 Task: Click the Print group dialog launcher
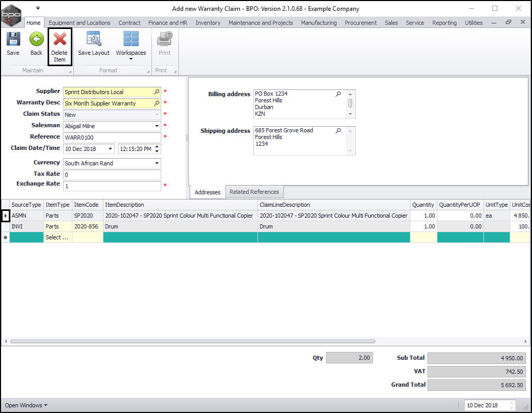pyautogui.click(x=175, y=71)
